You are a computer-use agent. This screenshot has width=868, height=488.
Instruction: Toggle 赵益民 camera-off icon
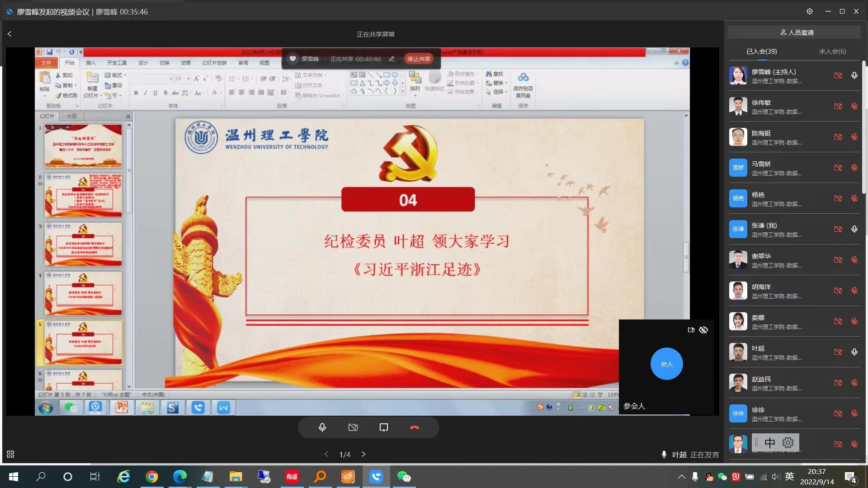click(838, 383)
